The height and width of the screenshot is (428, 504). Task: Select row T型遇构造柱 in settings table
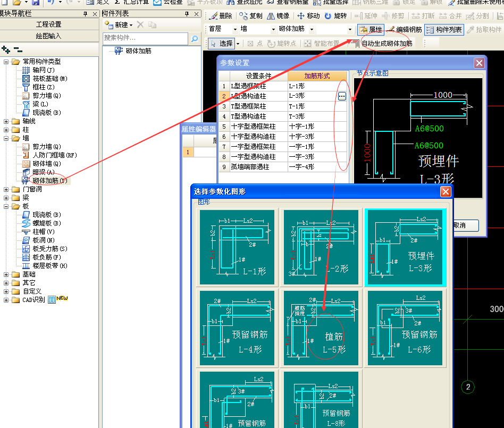click(283, 116)
